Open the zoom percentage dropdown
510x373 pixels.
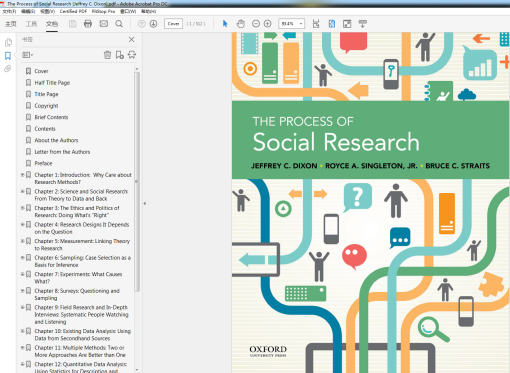coord(301,24)
